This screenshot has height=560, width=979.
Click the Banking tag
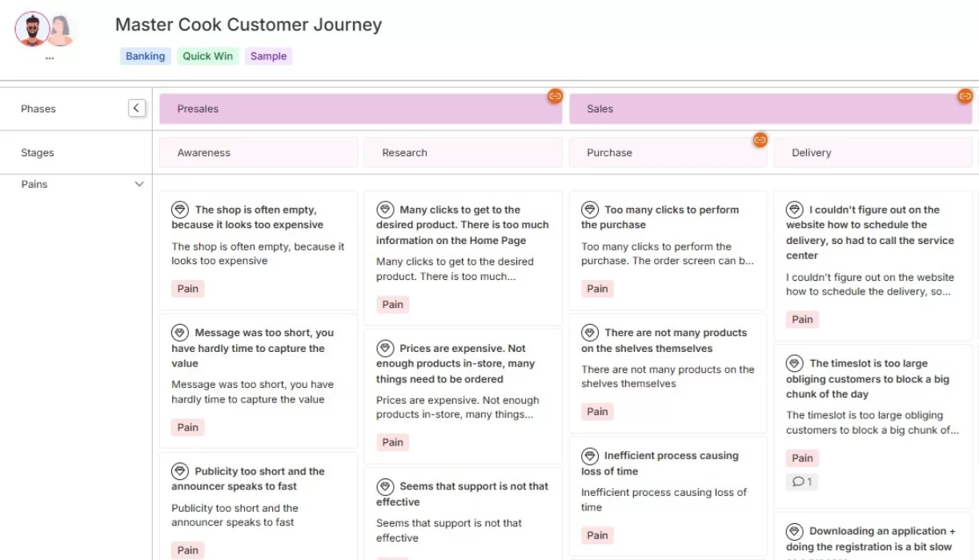click(x=145, y=56)
